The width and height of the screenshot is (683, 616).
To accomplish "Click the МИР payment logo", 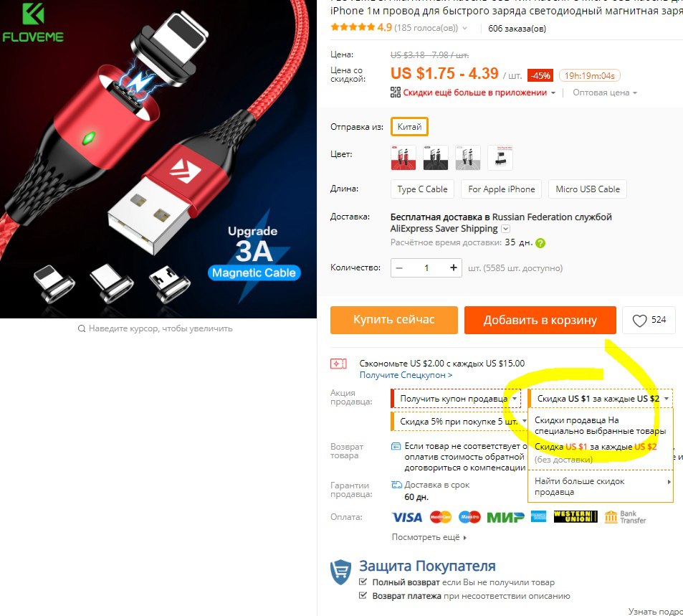I will click(505, 518).
